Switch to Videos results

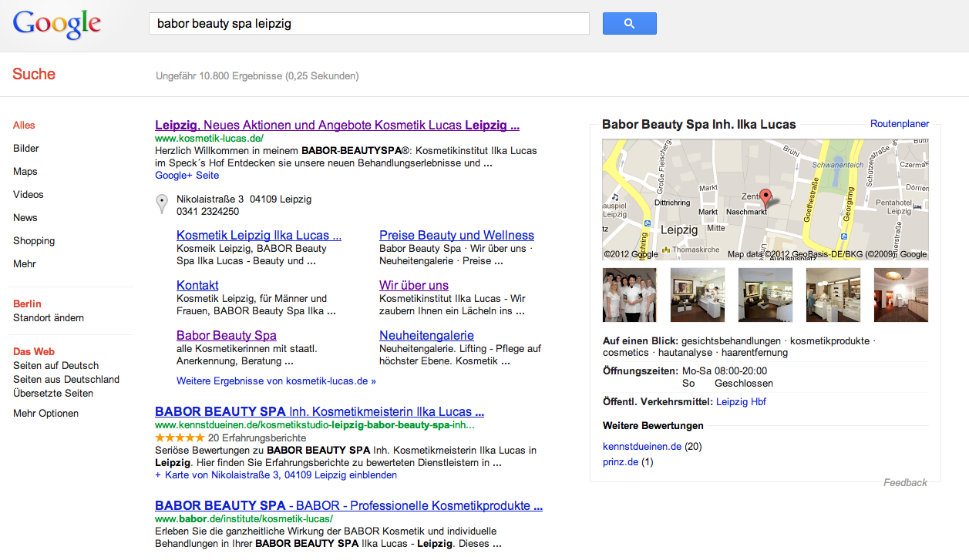29,195
